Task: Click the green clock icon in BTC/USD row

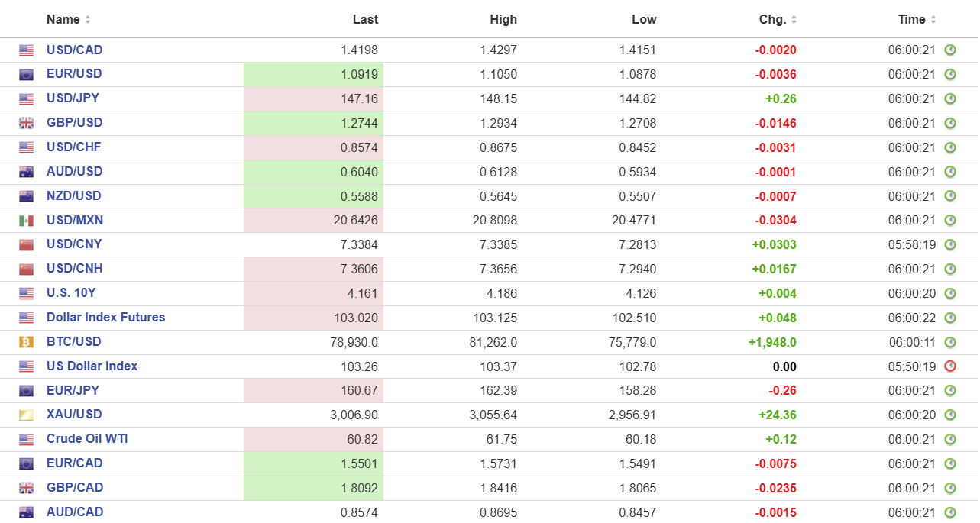Action: point(950,342)
